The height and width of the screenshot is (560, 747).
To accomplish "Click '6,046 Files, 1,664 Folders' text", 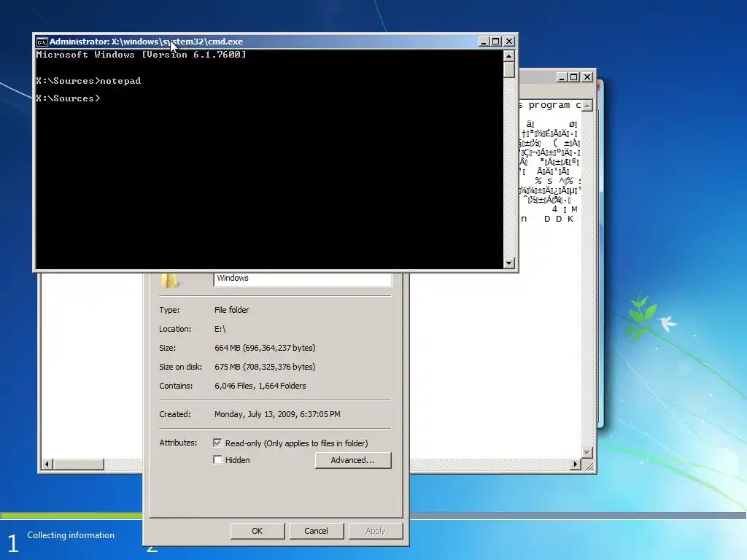I will pos(260,386).
